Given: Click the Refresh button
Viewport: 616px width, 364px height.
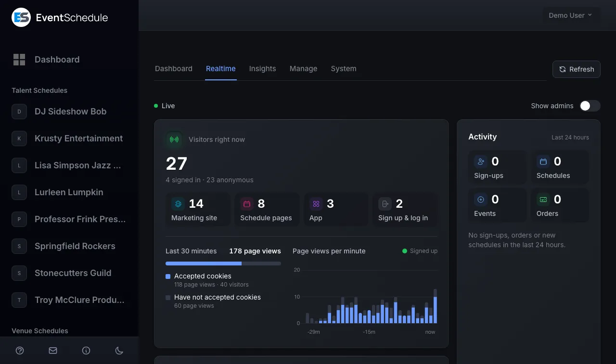Looking at the screenshot, I should [577, 69].
